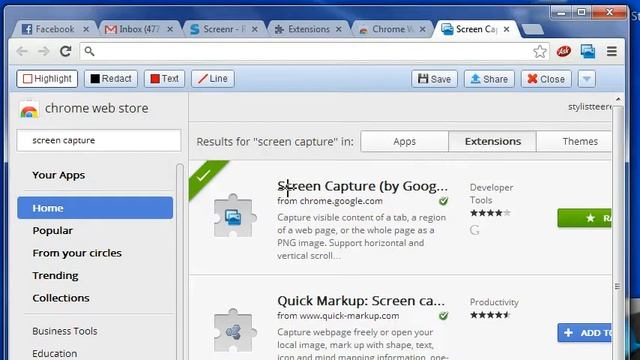Switch to the Facebook tab

(x=55, y=29)
